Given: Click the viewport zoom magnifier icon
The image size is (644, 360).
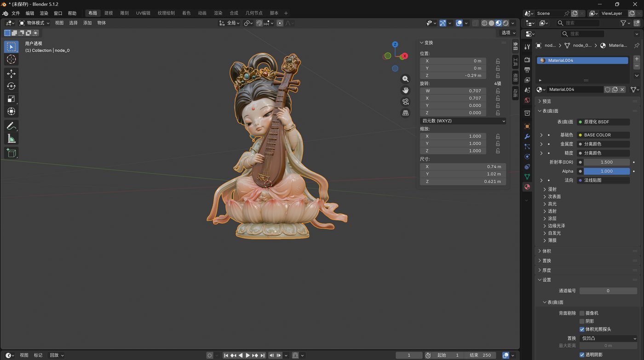Looking at the screenshot, I should pos(405,79).
